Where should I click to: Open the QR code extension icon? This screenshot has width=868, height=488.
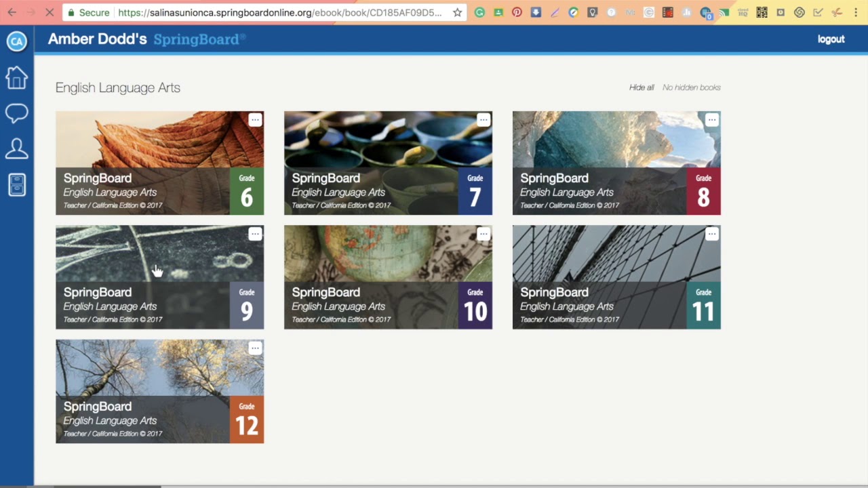point(762,12)
